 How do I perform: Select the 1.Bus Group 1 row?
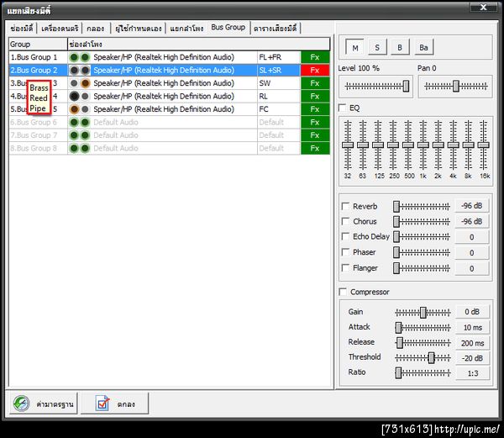tap(170, 57)
